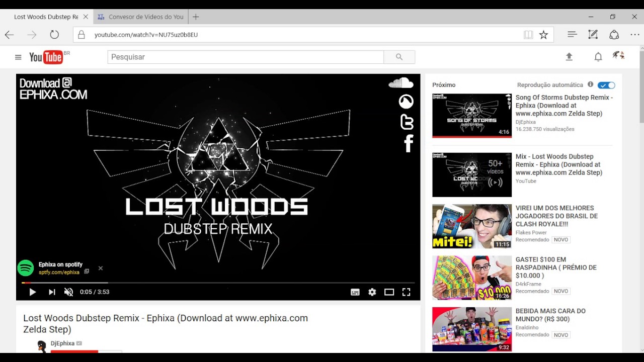Open a new browser tab
The width and height of the screenshot is (644, 362).
click(x=196, y=17)
